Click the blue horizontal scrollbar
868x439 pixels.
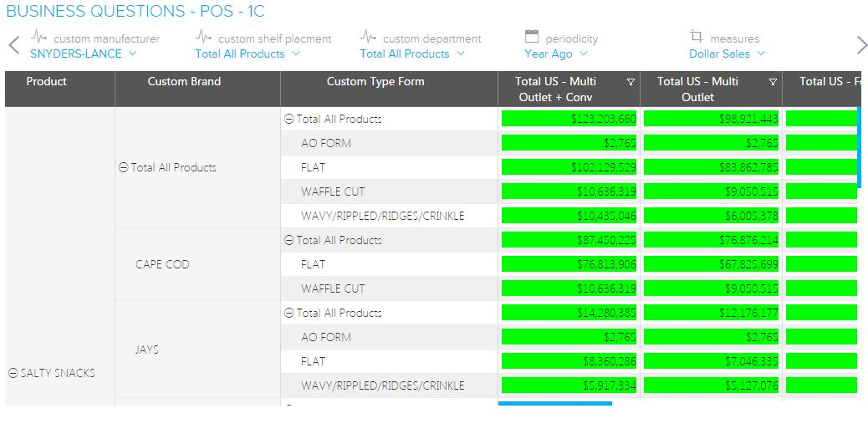(554, 403)
